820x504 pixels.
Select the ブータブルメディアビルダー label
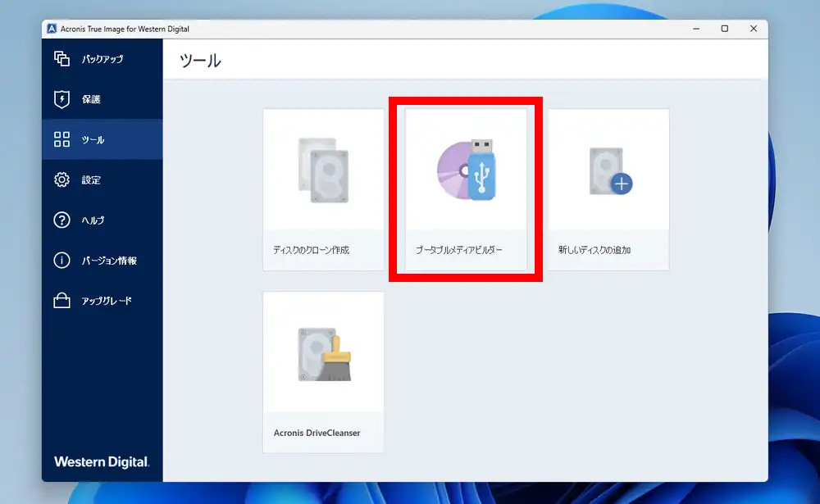point(459,250)
